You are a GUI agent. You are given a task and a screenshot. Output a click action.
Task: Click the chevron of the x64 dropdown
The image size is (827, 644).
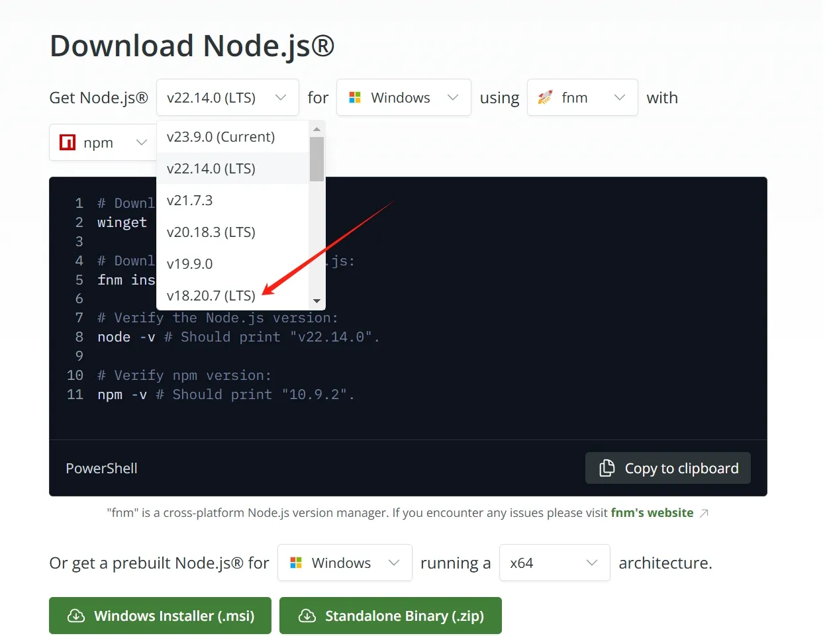click(x=592, y=563)
